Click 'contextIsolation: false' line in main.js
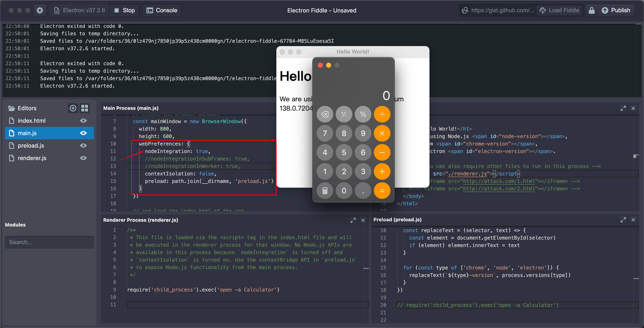 click(181, 174)
